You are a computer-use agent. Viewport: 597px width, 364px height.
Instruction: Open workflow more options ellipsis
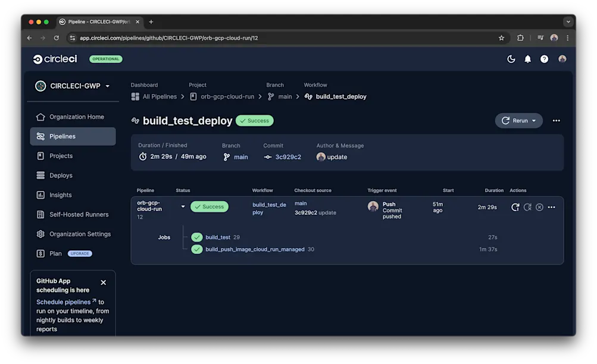[556, 121]
